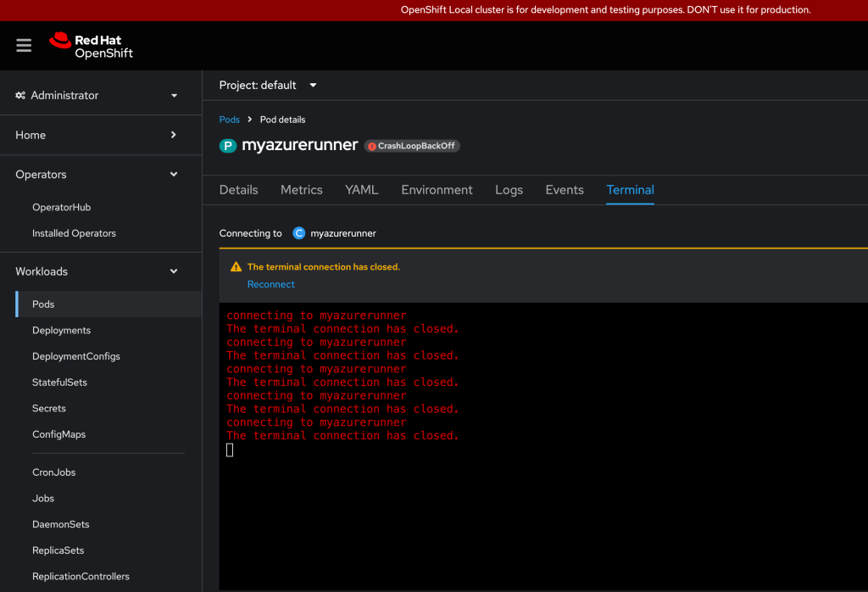Viewport: 868px width, 592px height.
Task: Click the Administrator perspective gear icon
Action: pos(20,95)
